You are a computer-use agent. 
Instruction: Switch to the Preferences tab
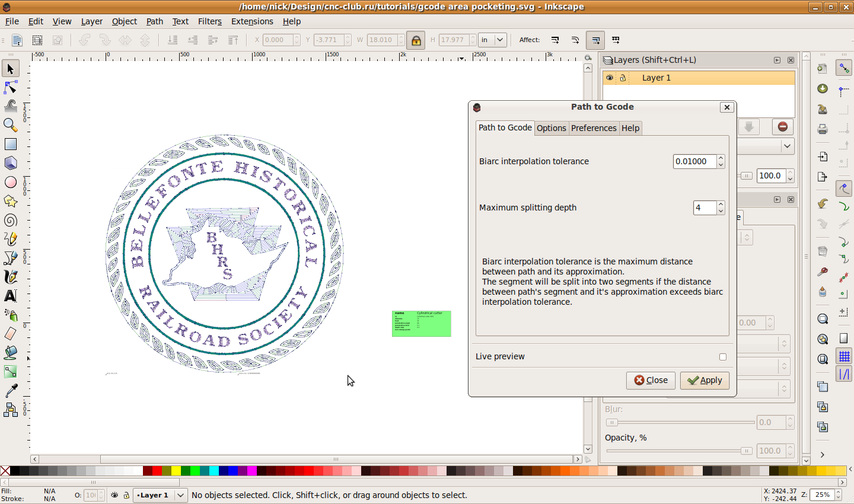pyautogui.click(x=594, y=128)
